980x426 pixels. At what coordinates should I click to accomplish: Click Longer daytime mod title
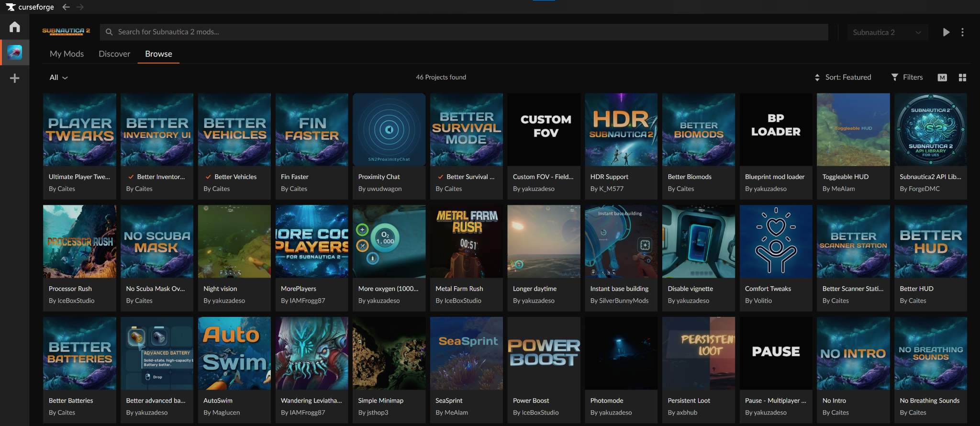coord(535,289)
